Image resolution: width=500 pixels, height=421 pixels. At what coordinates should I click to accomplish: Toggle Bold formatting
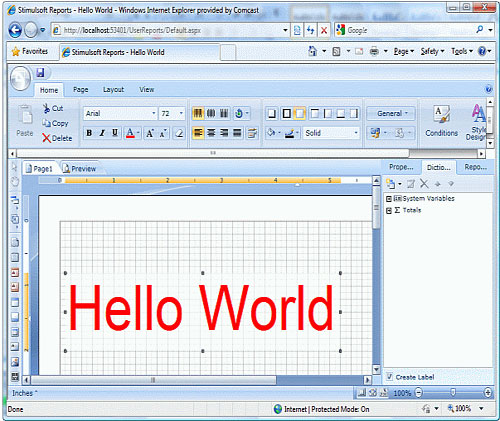coord(89,133)
